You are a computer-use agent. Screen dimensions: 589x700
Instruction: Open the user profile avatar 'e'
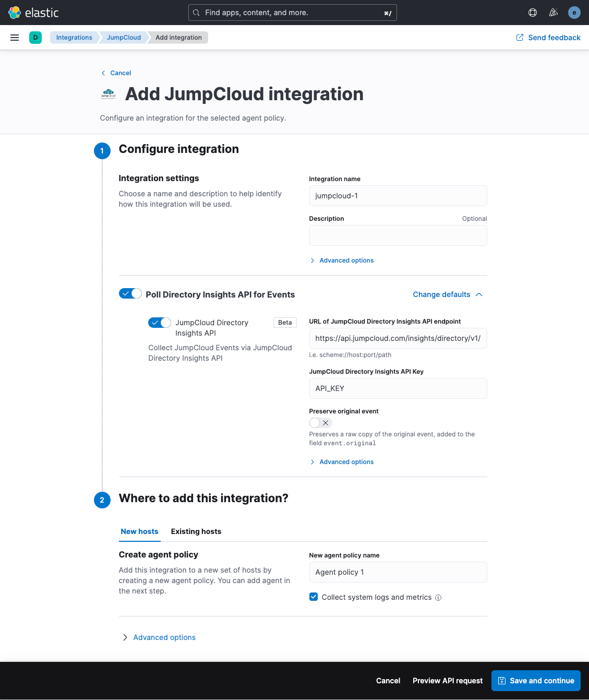(x=574, y=12)
